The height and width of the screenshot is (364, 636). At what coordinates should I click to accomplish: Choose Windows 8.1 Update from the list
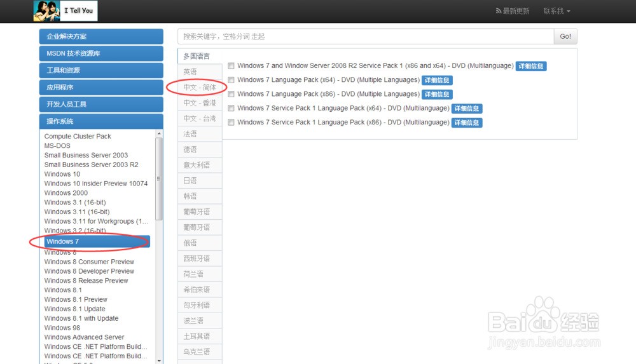75,309
